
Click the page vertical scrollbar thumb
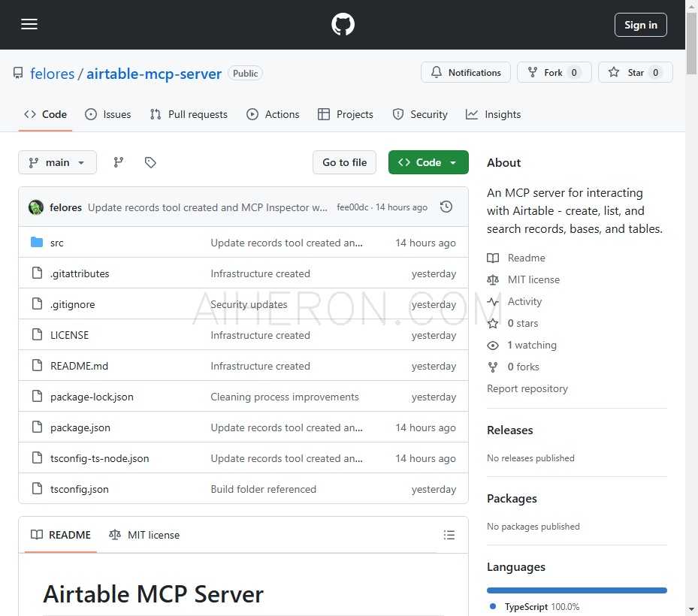coord(691,44)
